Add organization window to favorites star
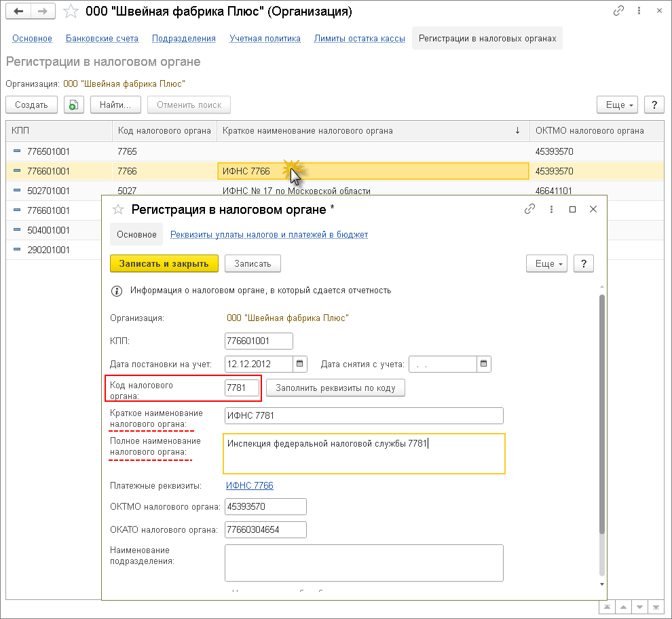The height and width of the screenshot is (619, 672). coord(71,12)
